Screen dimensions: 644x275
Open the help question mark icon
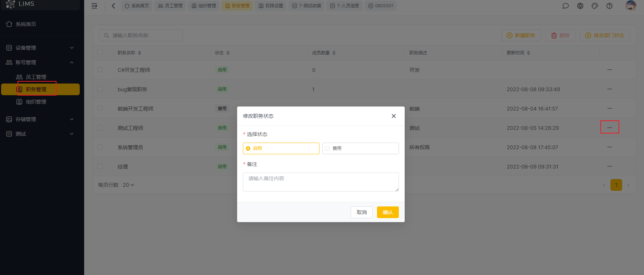[609, 6]
